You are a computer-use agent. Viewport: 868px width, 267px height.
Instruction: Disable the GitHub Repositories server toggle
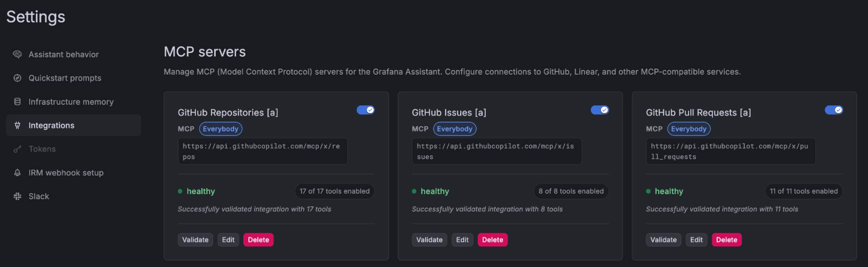tap(366, 110)
